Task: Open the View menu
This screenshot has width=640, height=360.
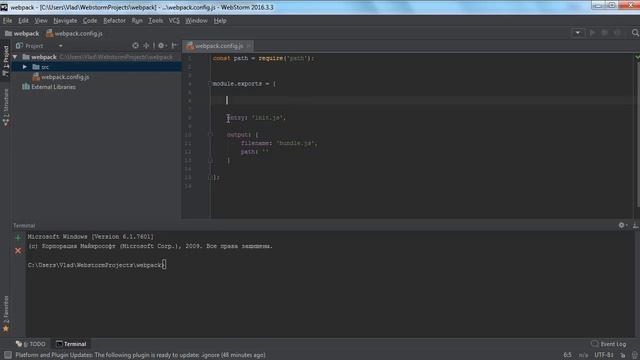Action: [x=41, y=20]
